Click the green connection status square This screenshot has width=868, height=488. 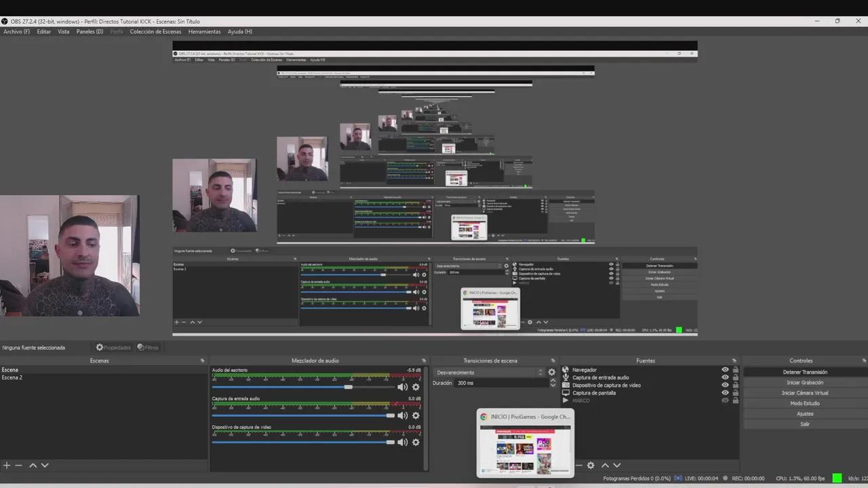tap(837, 478)
